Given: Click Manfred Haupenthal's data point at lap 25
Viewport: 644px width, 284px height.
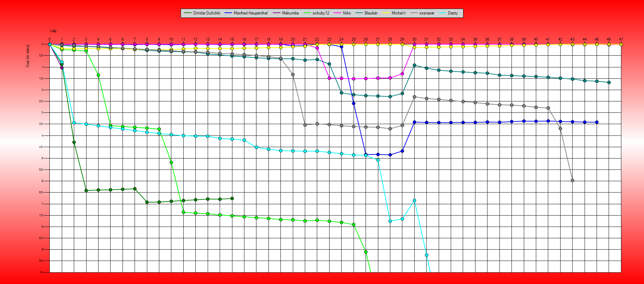Looking at the screenshot, I should coord(354,103).
